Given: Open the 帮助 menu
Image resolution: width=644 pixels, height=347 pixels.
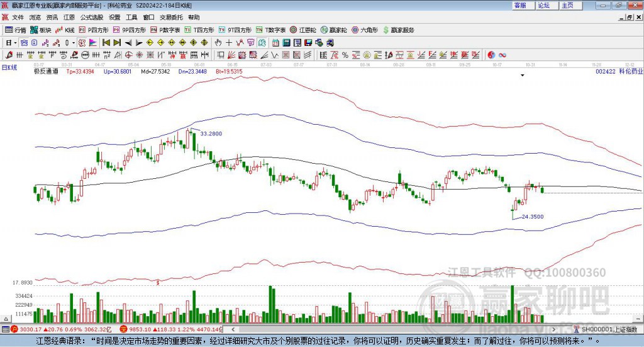Looking at the screenshot, I should click(194, 17).
